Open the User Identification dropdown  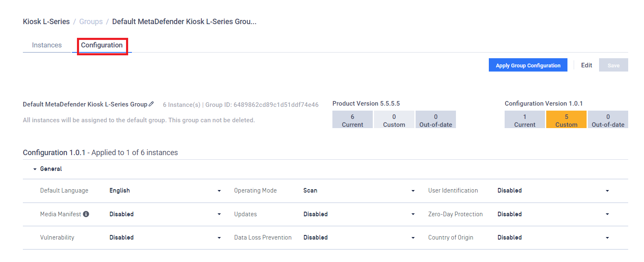[x=553, y=191]
